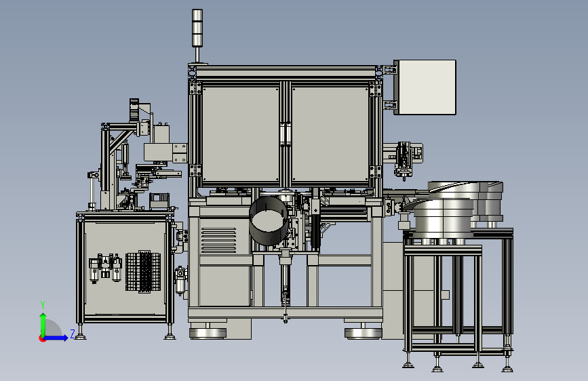Select the main frame's right round leveling foot
The image size is (588, 381).
(x=364, y=334)
